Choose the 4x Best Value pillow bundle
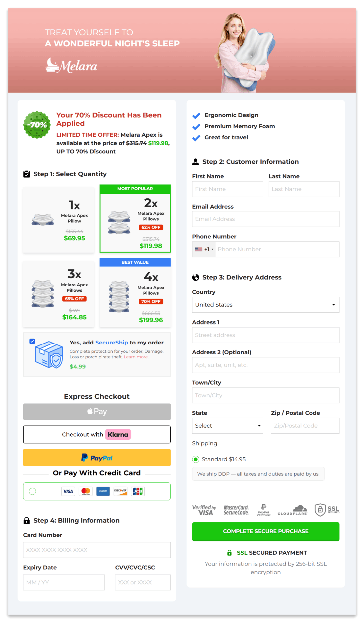This screenshot has width=364, height=623. tap(135, 292)
